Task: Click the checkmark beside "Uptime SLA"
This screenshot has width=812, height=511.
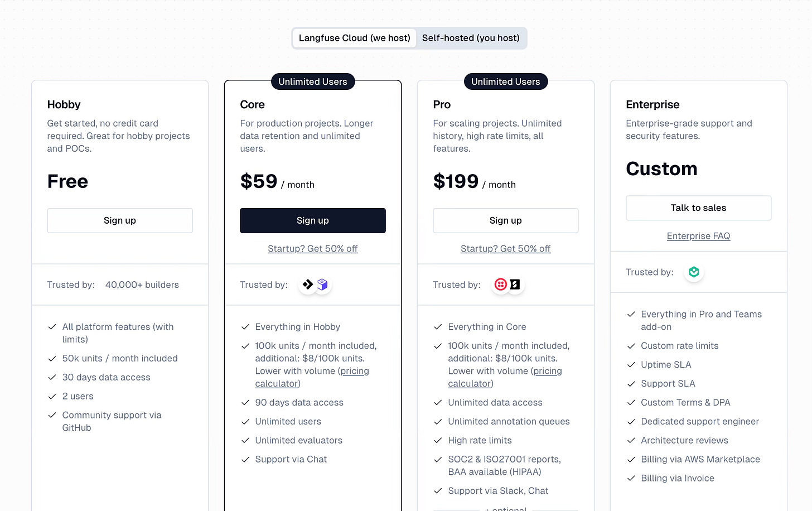Action: [x=631, y=365]
